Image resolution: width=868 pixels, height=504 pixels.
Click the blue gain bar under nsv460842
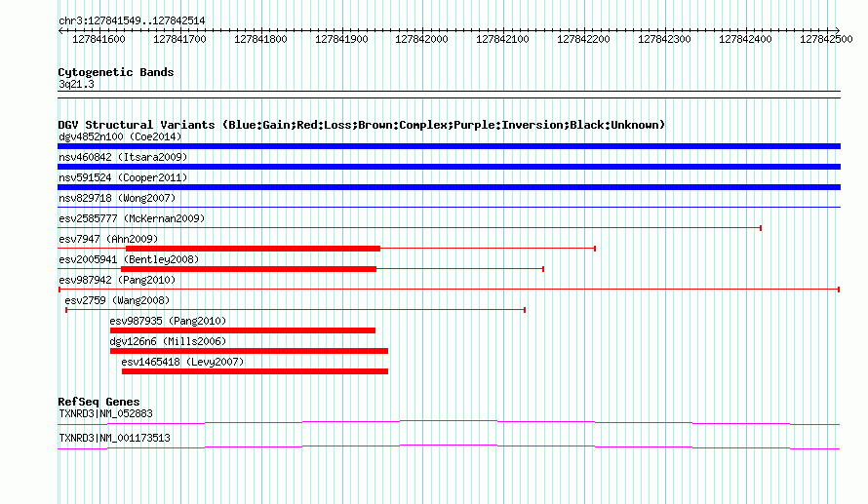click(x=449, y=167)
